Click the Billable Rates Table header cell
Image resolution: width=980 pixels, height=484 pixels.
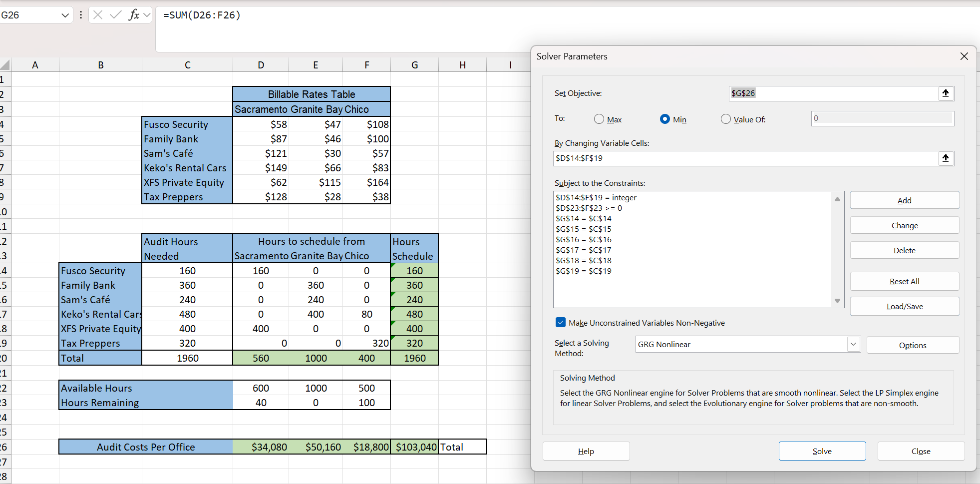tap(312, 94)
